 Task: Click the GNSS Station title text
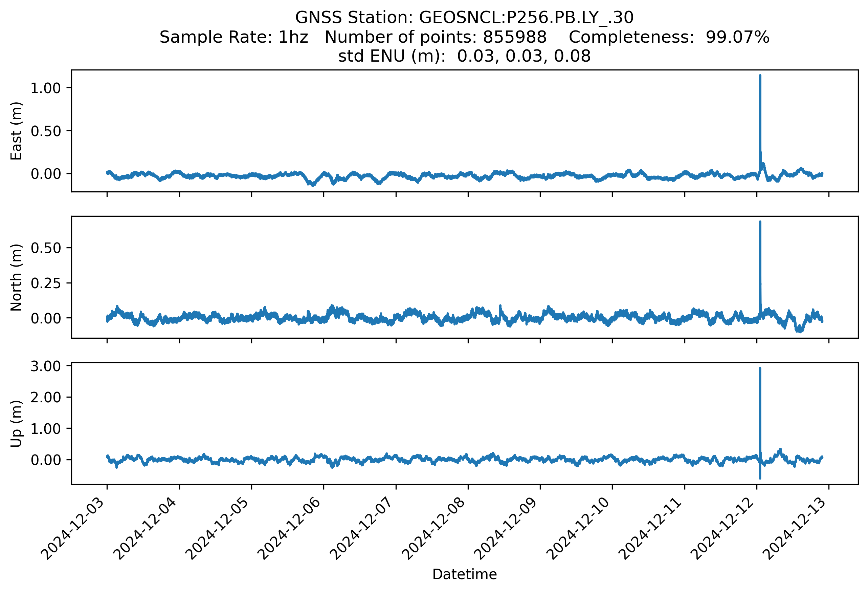464,18
